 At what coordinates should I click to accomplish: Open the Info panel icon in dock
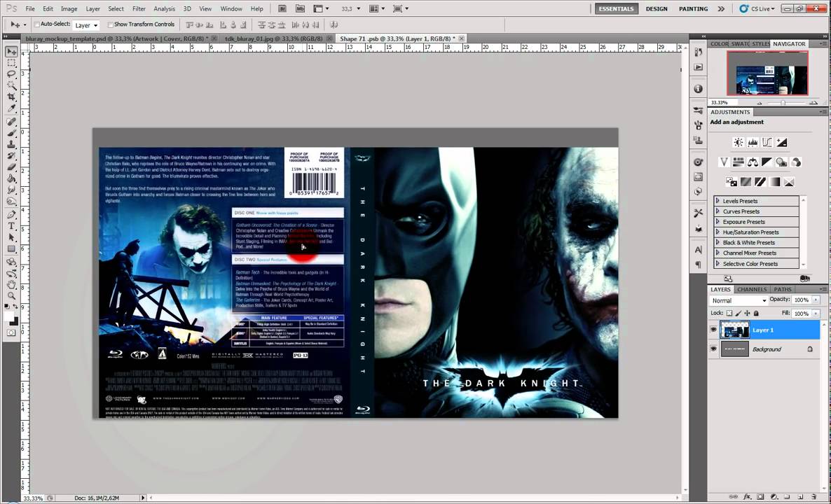point(699,89)
